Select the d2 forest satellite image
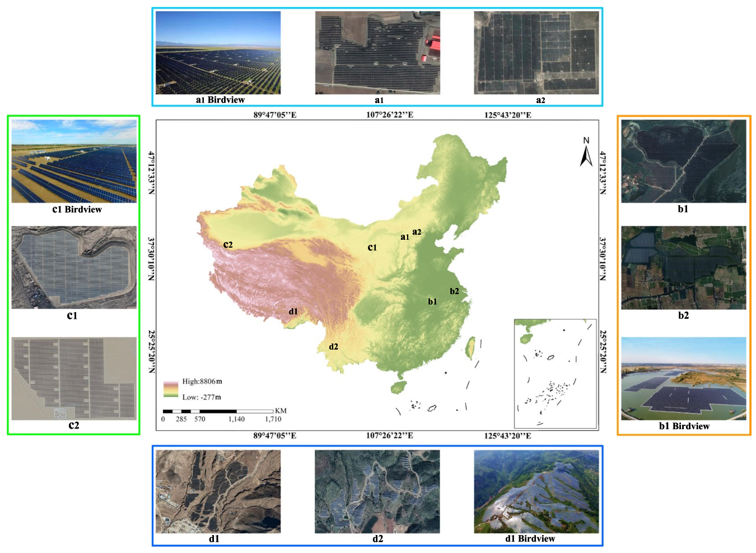 377,491
